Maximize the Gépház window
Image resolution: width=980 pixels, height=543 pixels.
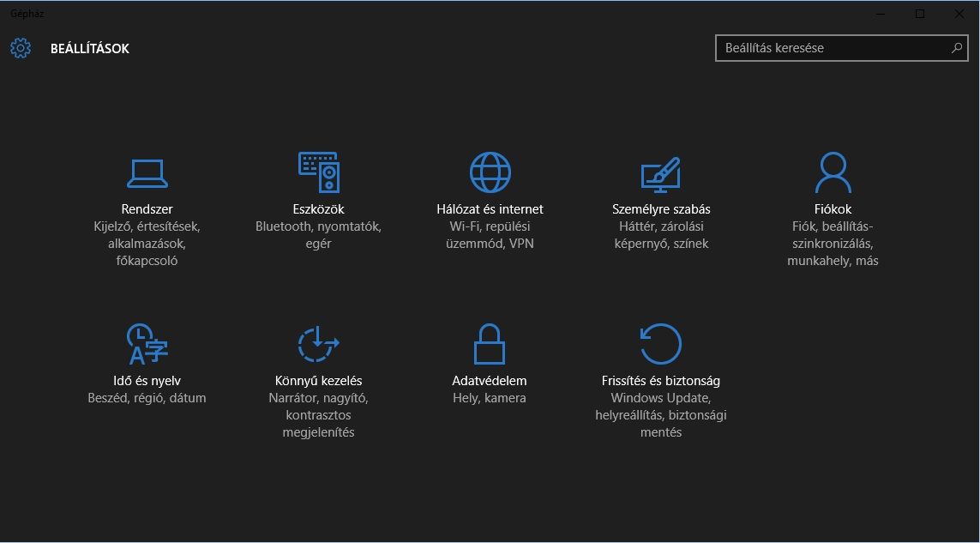click(920, 14)
